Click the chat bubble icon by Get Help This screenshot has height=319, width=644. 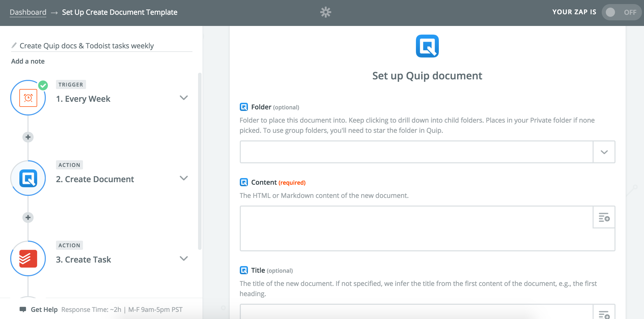[x=23, y=310]
